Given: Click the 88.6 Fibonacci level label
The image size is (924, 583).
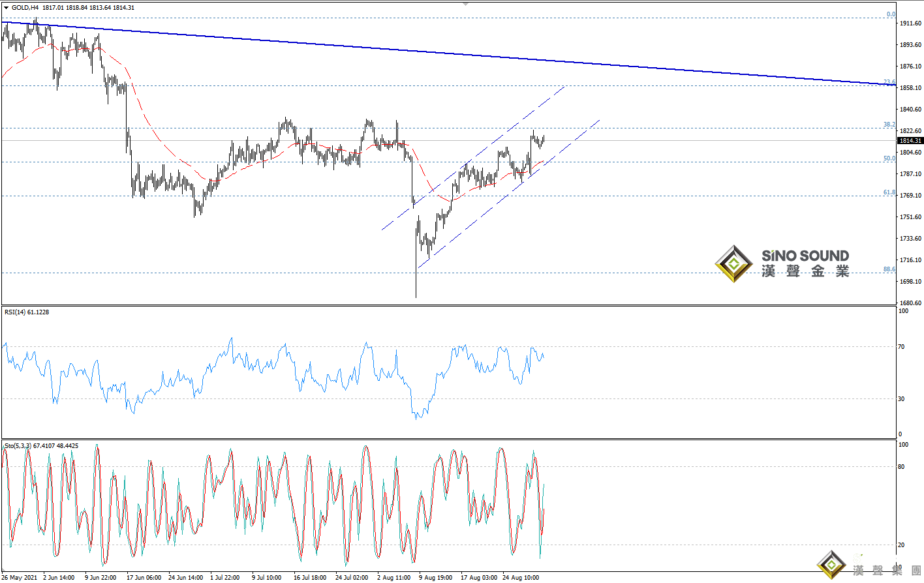Looking at the screenshot, I should tap(889, 269).
